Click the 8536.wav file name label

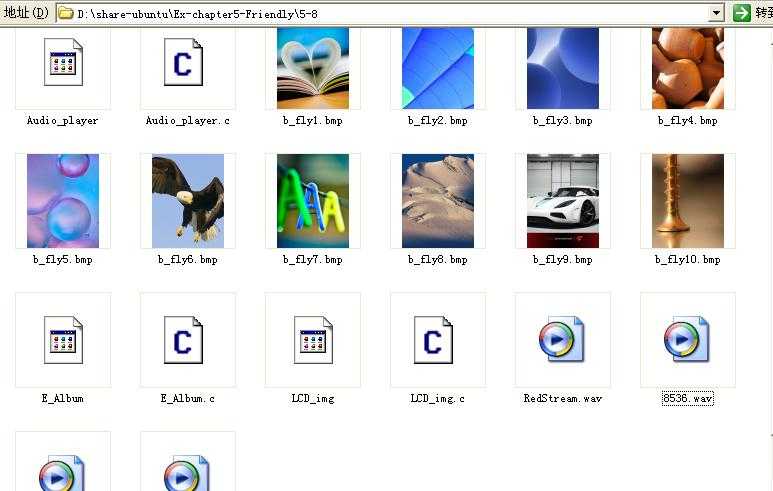click(x=688, y=398)
